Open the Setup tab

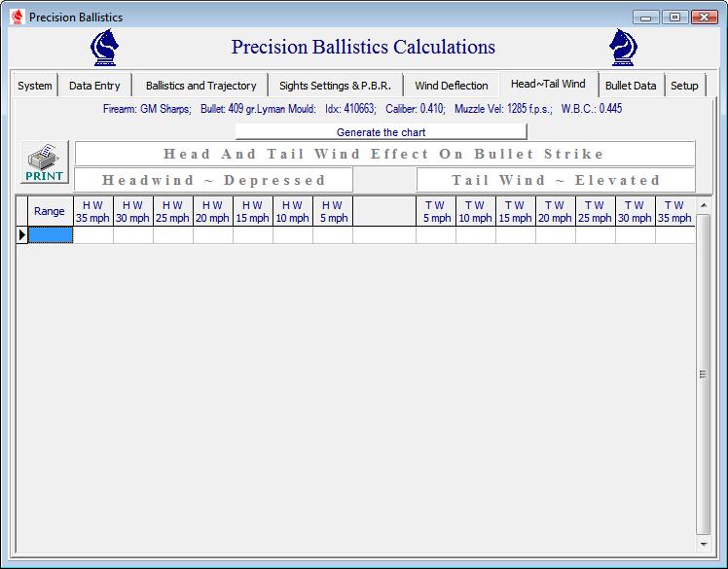(x=684, y=86)
